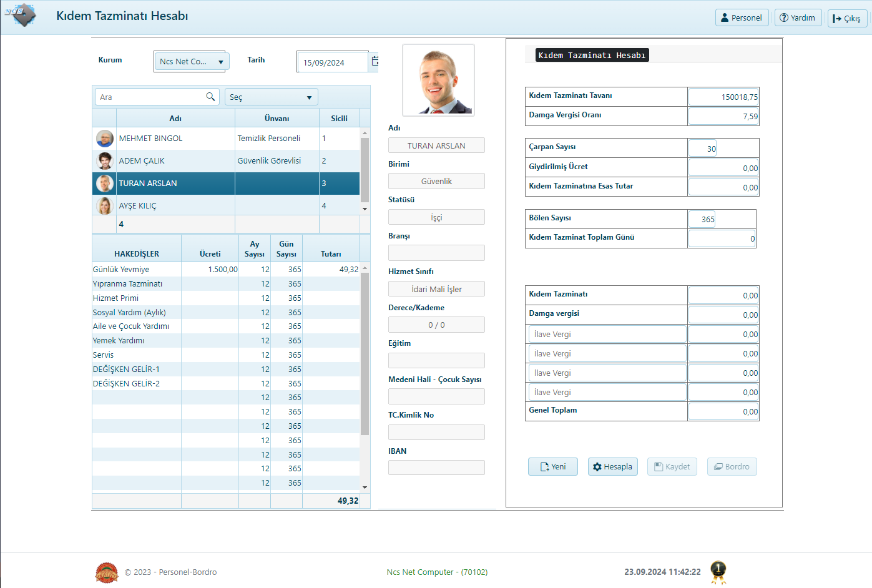Click the Hesapla calculate button
The width and height of the screenshot is (872, 588).
(613, 467)
